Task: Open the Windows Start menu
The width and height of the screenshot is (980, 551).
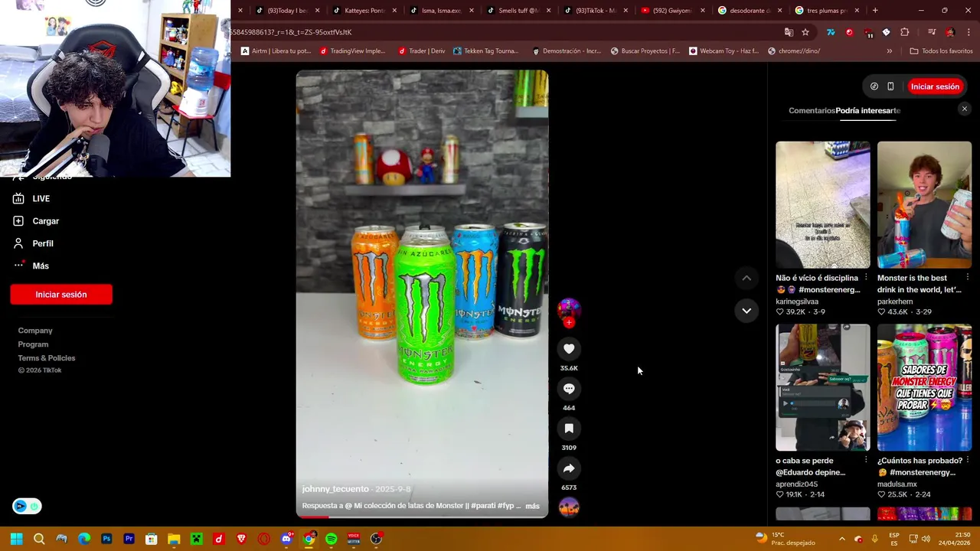Action: (x=16, y=539)
